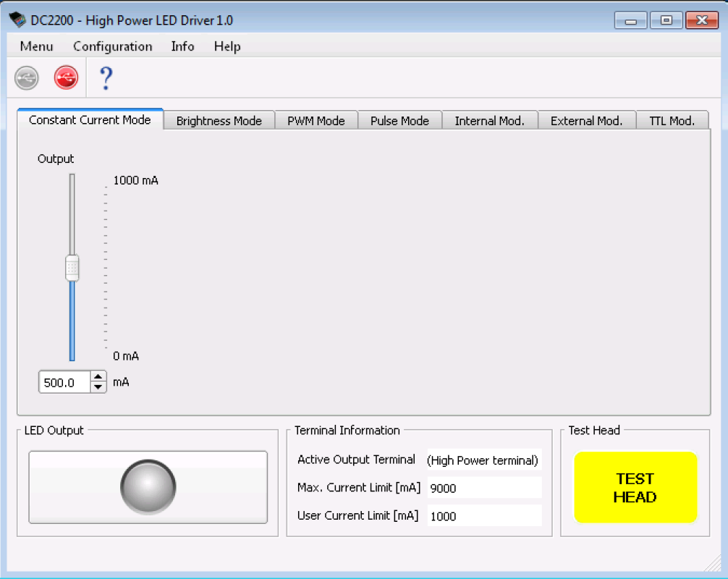
Task: Open the Configuration menu
Action: click(x=113, y=46)
